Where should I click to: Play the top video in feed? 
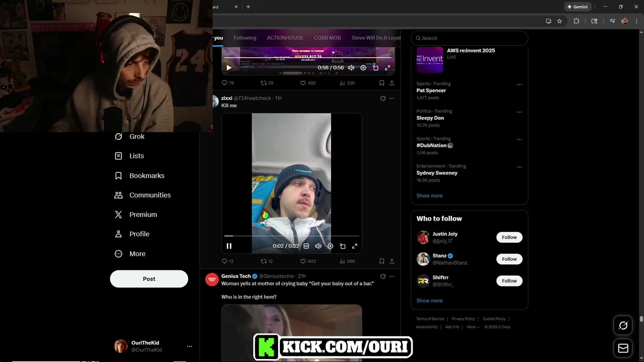click(229, 68)
